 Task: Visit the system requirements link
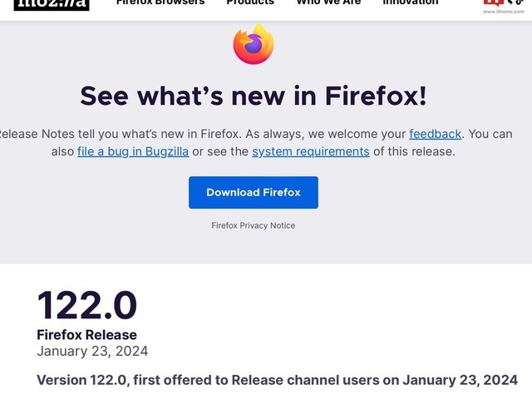[x=311, y=151]
